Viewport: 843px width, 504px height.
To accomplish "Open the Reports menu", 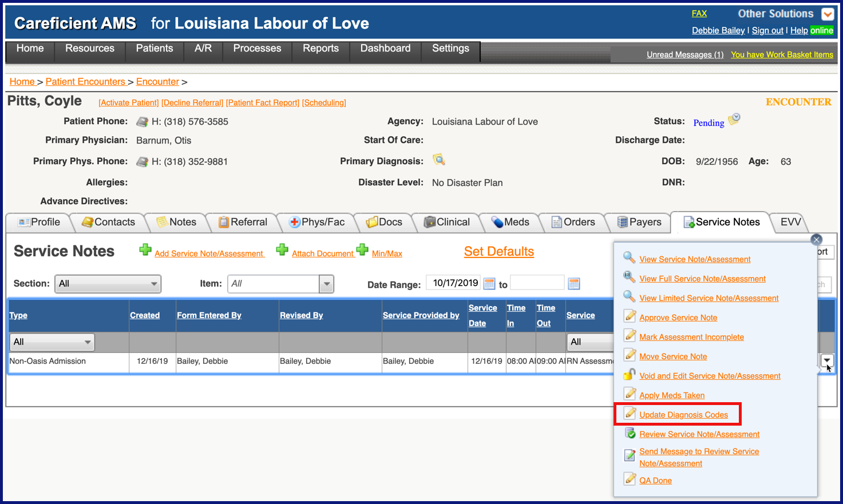I will (x=320, y=49).
